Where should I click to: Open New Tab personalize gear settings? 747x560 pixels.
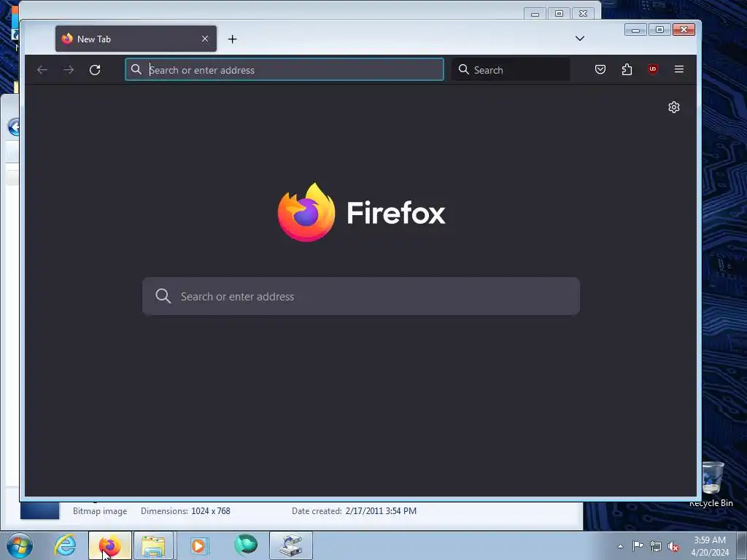click(x=673, y=107)
